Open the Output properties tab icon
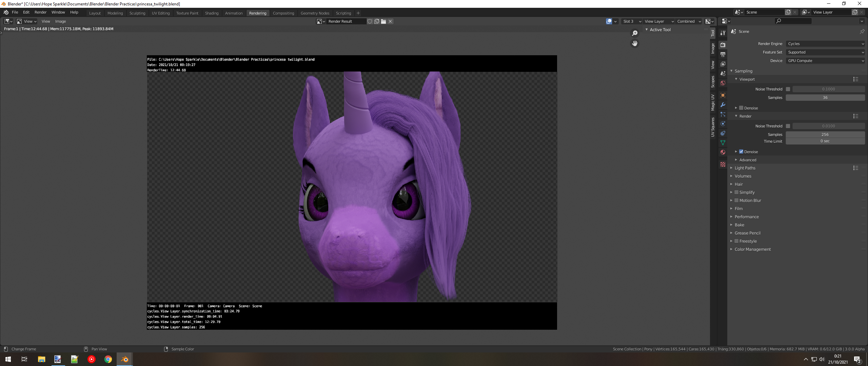 pos(723,55)
